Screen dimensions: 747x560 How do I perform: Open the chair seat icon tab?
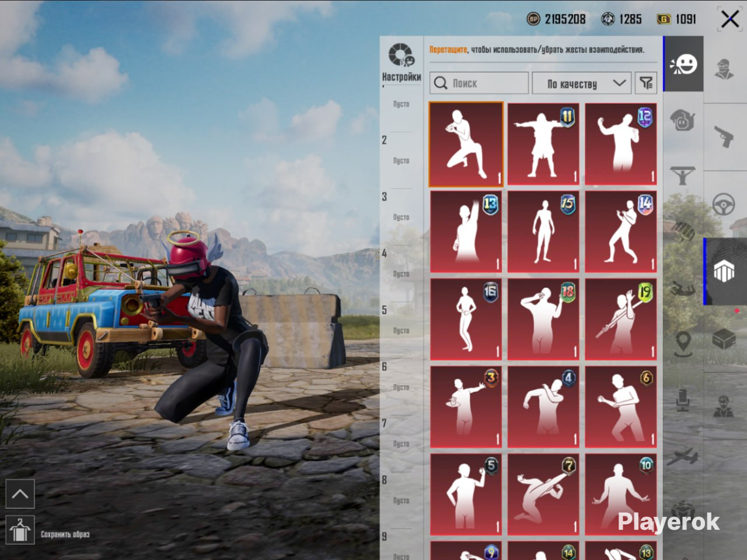(x=682, y=400)
